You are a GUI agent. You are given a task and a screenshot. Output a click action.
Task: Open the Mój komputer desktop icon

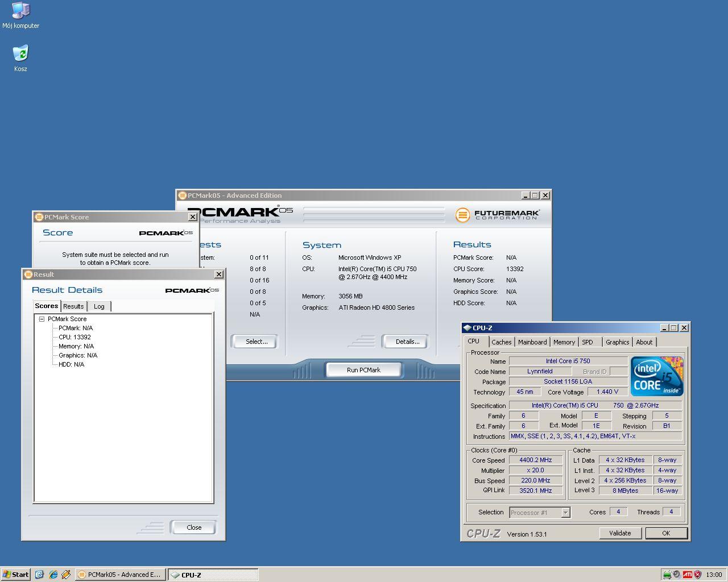pos(20,15)
